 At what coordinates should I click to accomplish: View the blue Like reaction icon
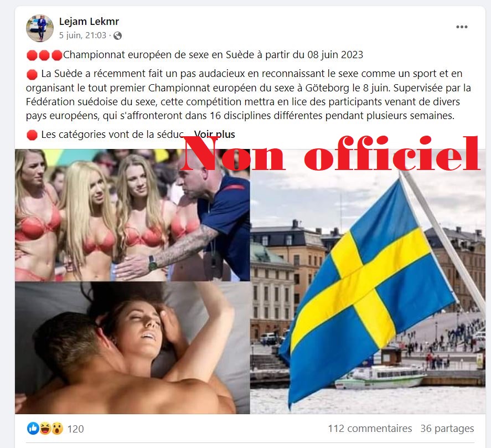click(x=33, y=428)
